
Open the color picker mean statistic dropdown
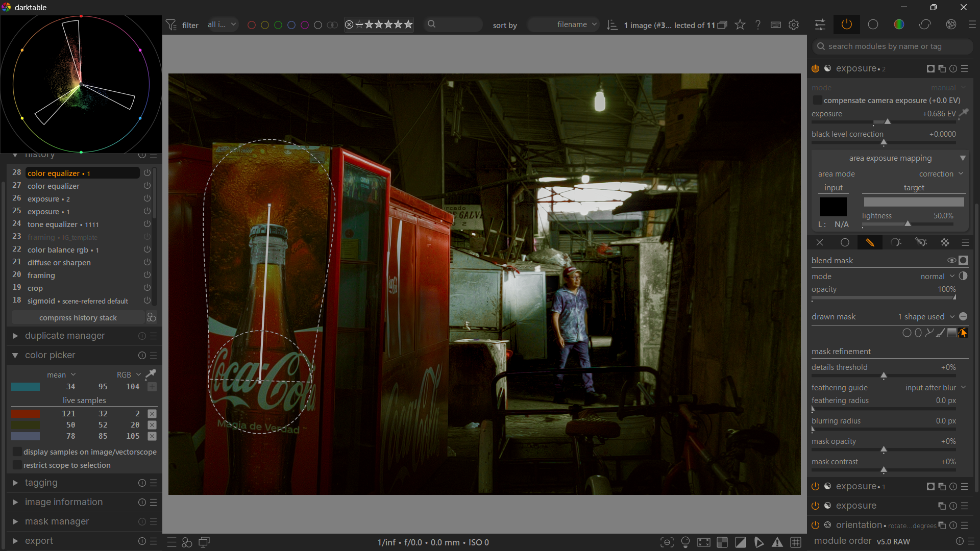tap(61, 375)
